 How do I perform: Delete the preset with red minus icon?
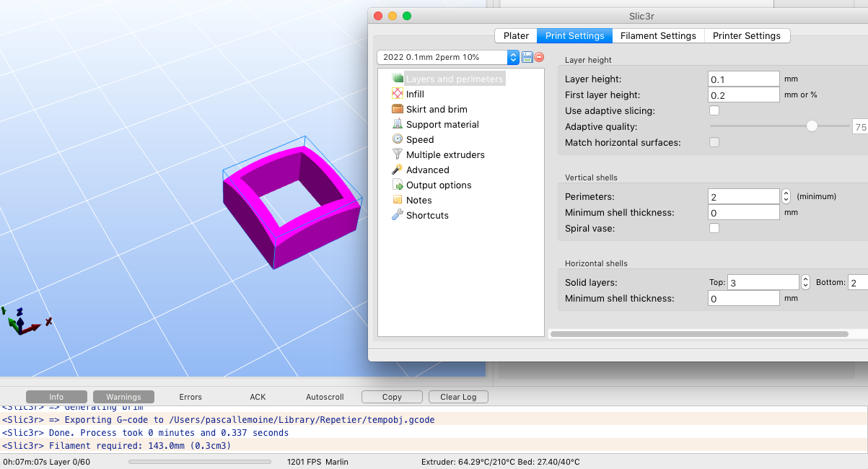point(539,57)
